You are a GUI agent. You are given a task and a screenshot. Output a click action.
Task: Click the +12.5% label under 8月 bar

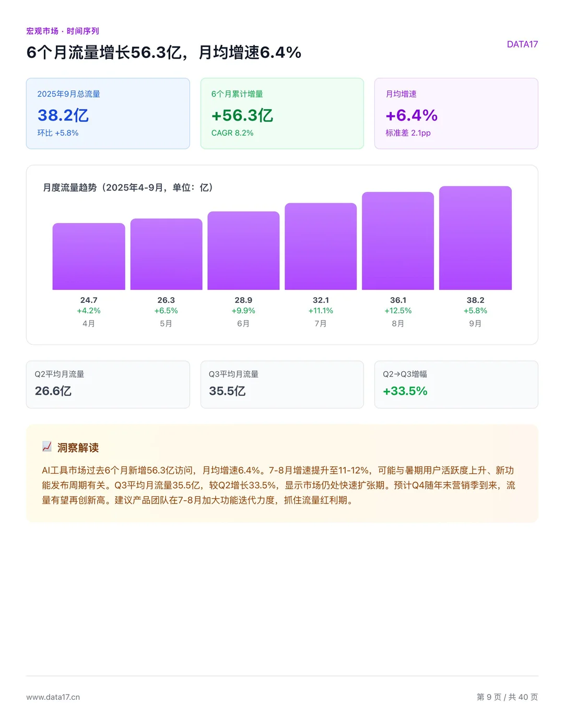tap(398, 310)
